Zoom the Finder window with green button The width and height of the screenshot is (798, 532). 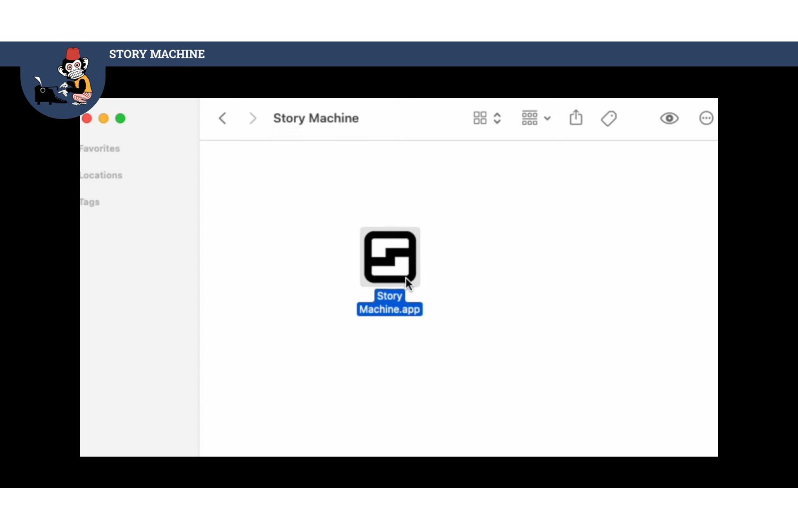[120, 118]
